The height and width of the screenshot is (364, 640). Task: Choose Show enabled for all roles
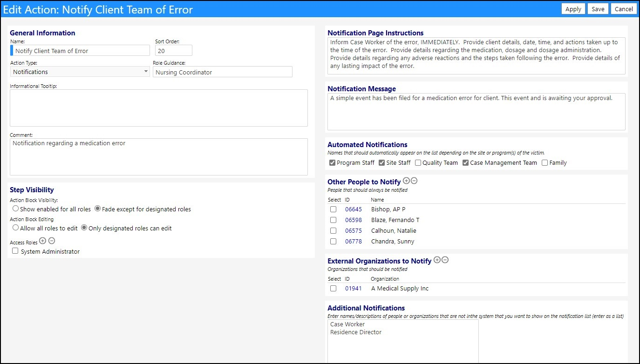[x=16, y=209]
